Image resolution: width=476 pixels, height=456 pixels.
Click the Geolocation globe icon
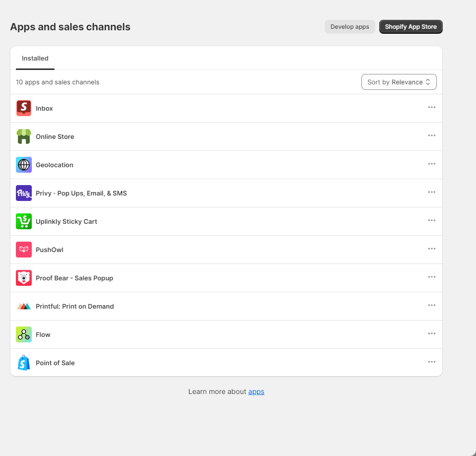coord(24,165)
